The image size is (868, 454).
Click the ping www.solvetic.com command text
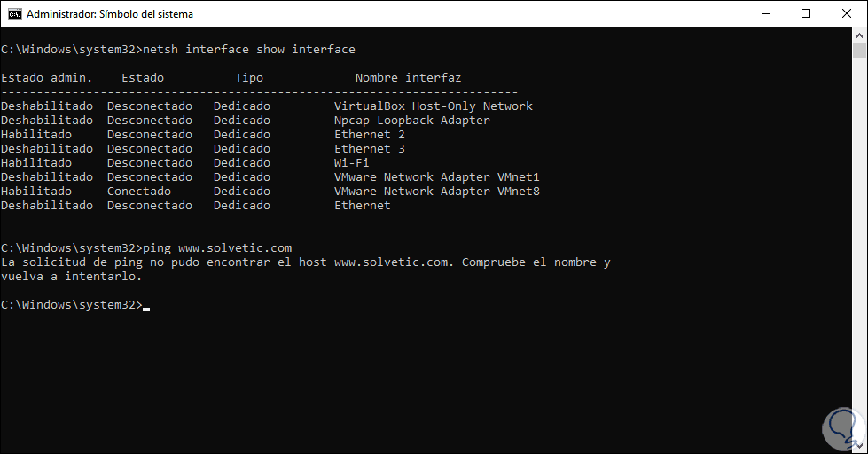coord(216,247)
